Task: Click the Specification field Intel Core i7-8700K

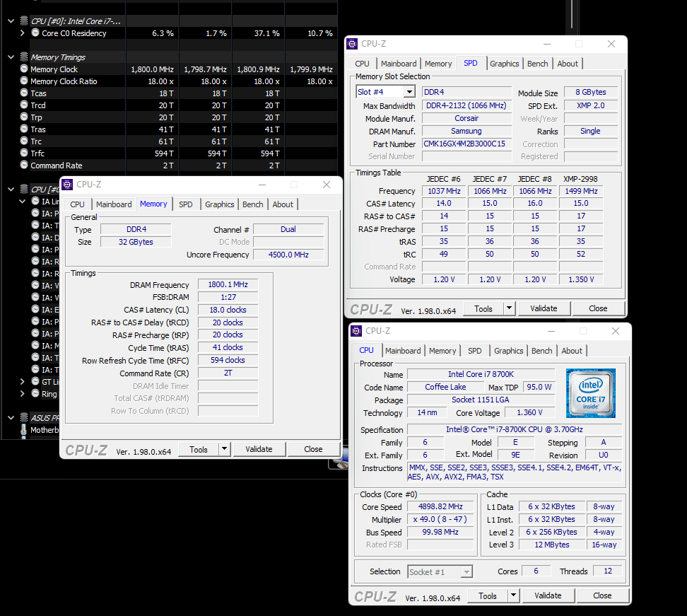Action: [x=515, y=429]
